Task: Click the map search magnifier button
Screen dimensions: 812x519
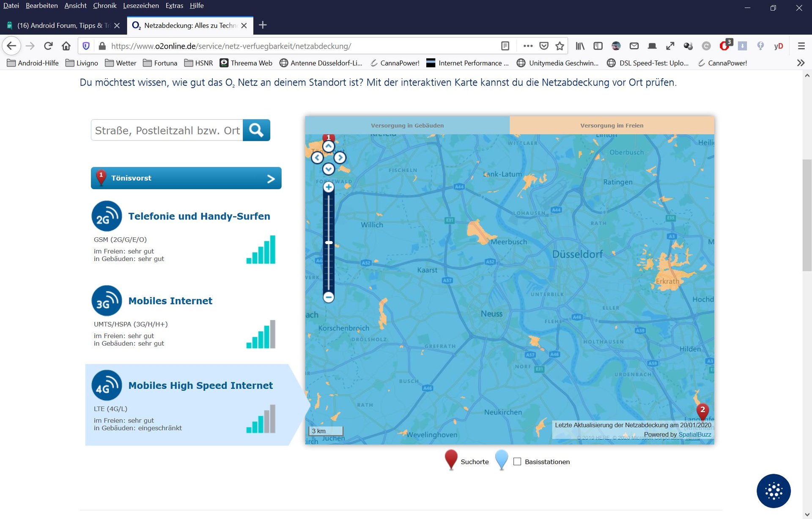Action: click(x=256, y=130)
